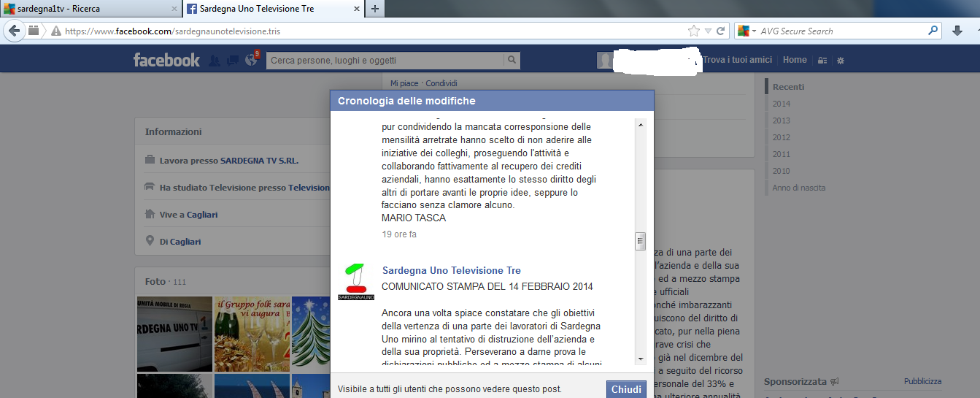Open the friend requests icon
The height and width of the screenshot is (398, 980).
[x=215, y=60]
